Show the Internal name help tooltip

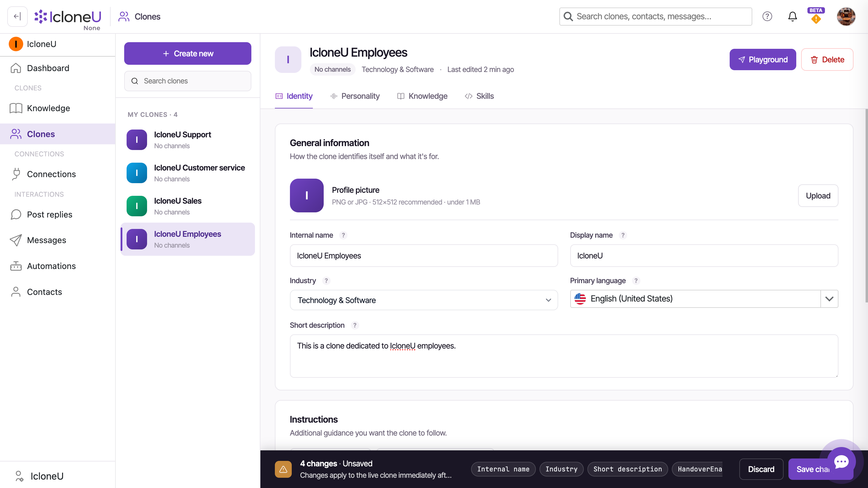pos(343,235)
